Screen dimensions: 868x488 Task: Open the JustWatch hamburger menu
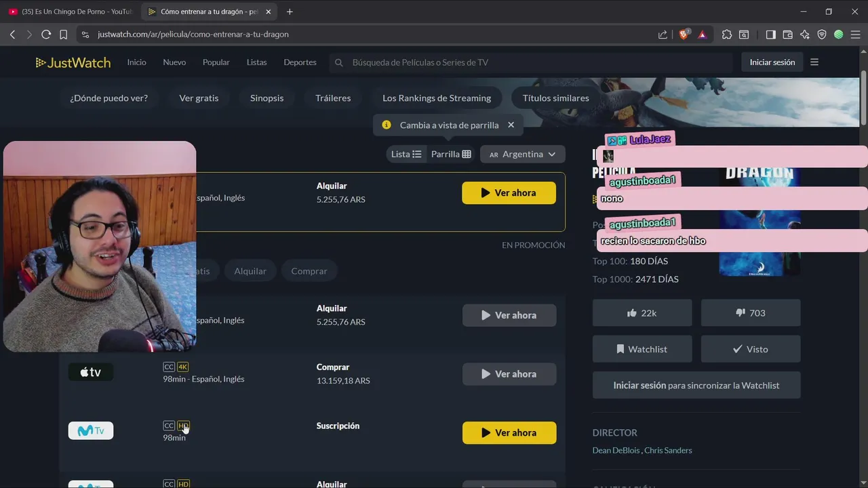point(814,62)
